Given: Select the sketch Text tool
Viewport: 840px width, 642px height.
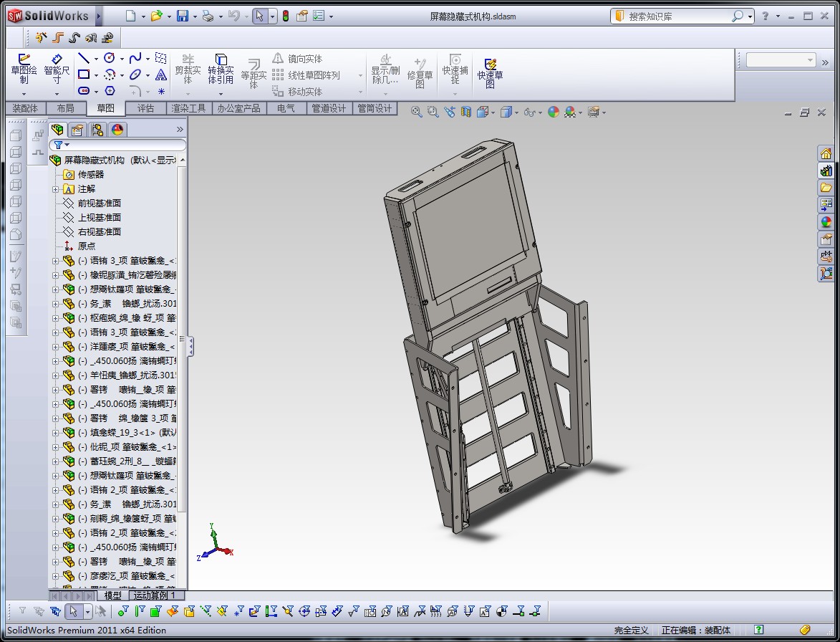Looking at the screenshot, I should 160,75.
